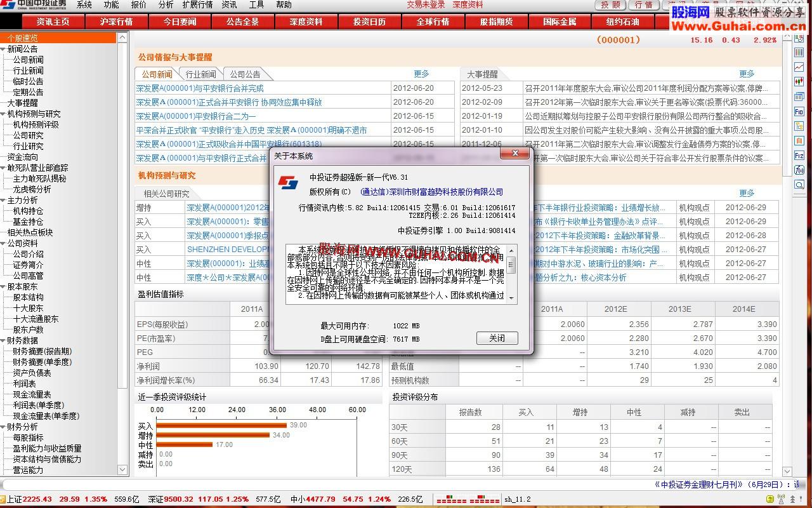Viewport: 812px width, 508px height.
Task: Open the 系统 menu
Action: [84, 5]
